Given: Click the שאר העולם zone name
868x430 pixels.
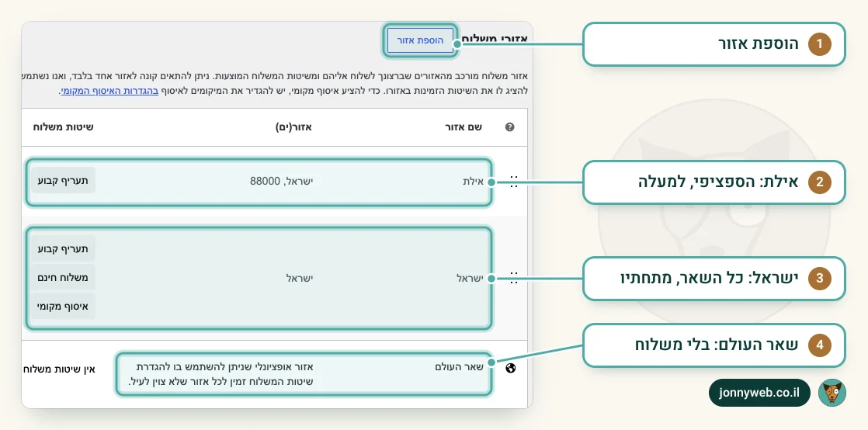Looking at the screenshot, I should click(x=460, y=366).
